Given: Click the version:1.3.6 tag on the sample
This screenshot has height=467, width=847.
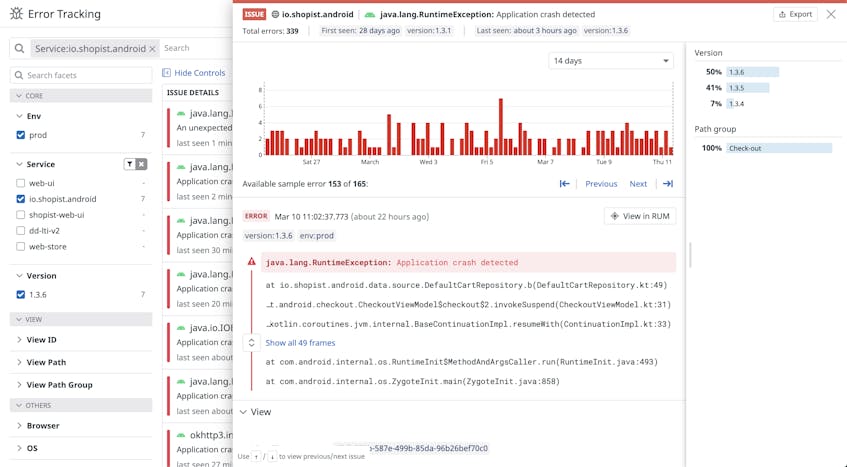Looking at the screenshot, I should point(268,236).
